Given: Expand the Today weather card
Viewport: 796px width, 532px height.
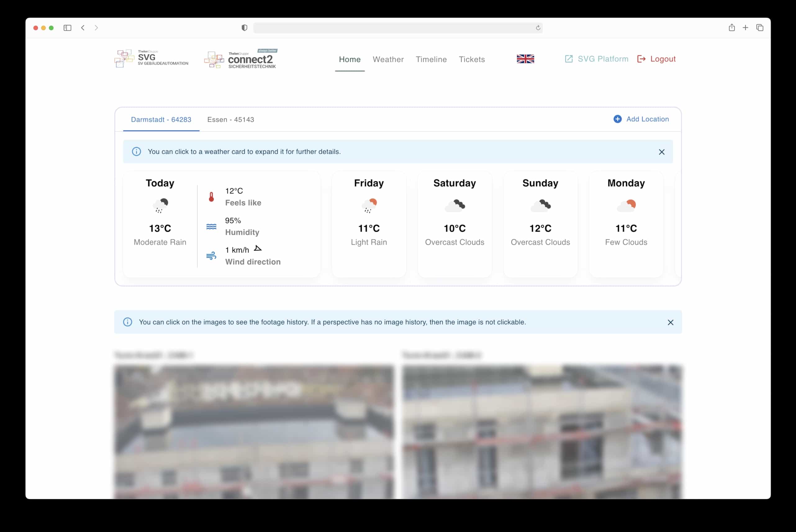Looking at the screenshot, I should tap(222, 224).
